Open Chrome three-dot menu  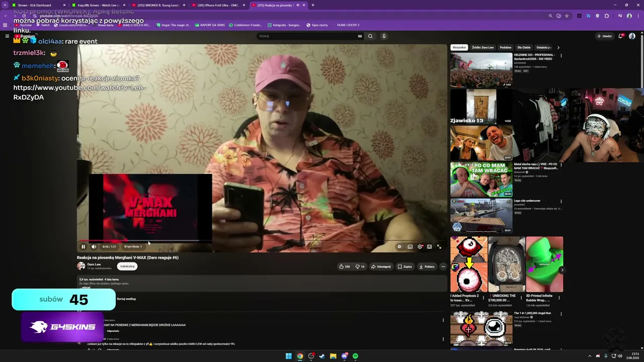[638, 16]
